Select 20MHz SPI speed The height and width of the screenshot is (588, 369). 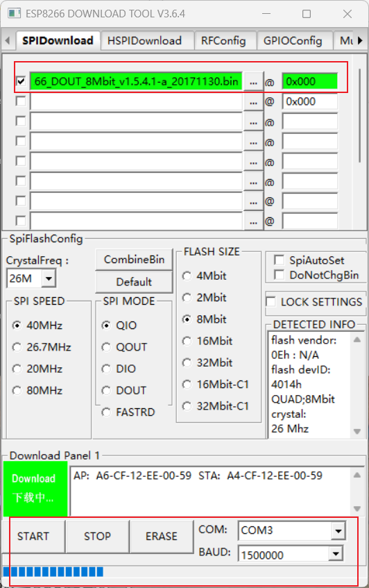[x=37, y=369]
